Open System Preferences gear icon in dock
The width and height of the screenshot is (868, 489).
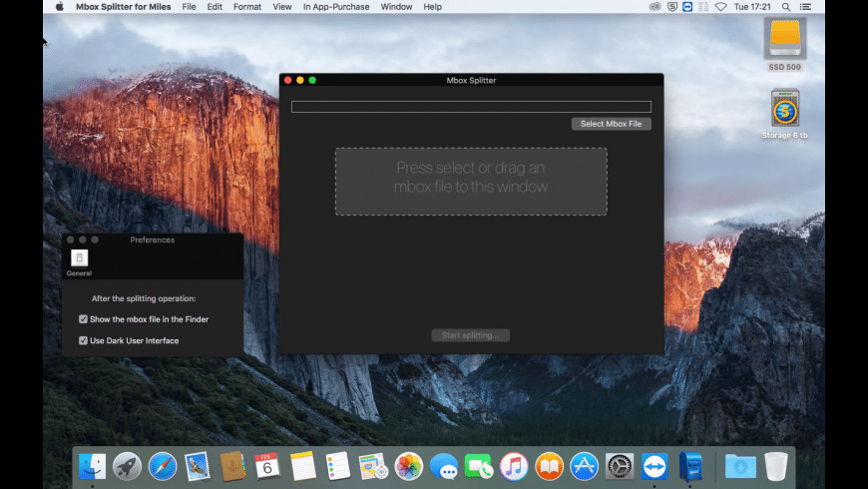coord(619,466)
